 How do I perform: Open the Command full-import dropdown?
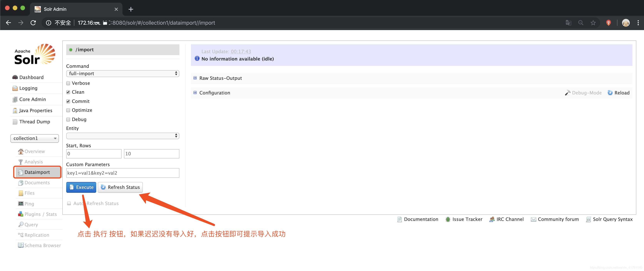point(122,74)
